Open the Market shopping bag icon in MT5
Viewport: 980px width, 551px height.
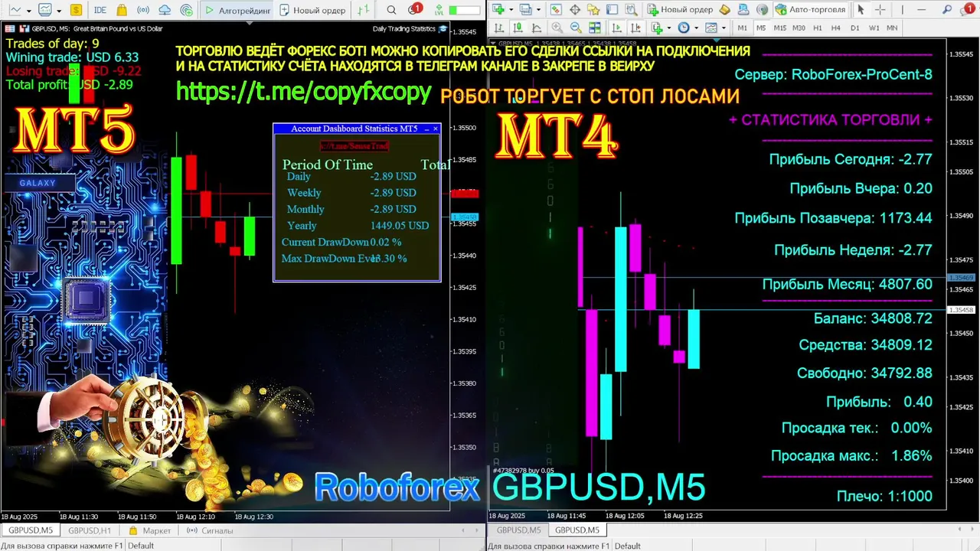pyautogui.click(x=122, y=10)
